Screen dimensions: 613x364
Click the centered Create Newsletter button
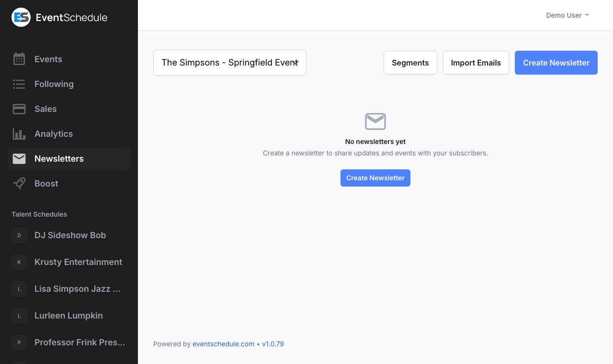coord(375,178)
